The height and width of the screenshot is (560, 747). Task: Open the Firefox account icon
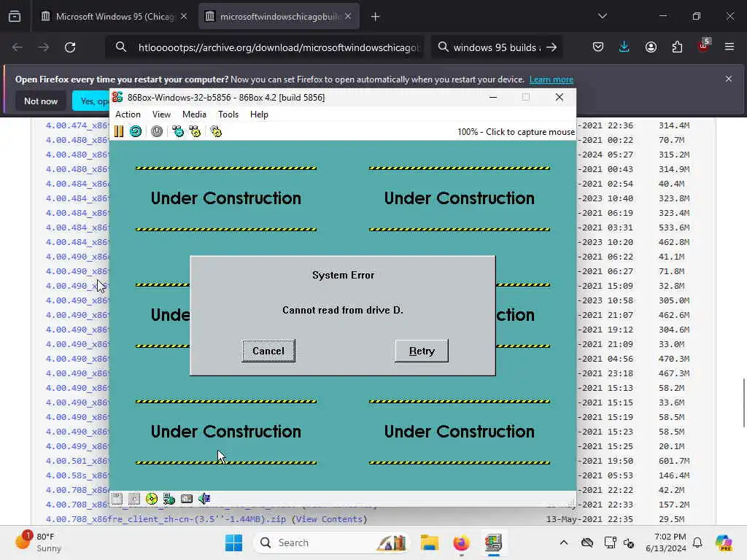coord(651,47)
